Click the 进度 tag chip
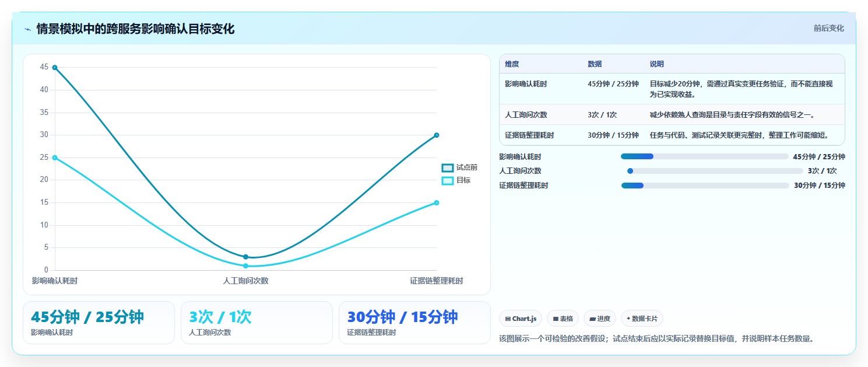 [x=600, y=319]
